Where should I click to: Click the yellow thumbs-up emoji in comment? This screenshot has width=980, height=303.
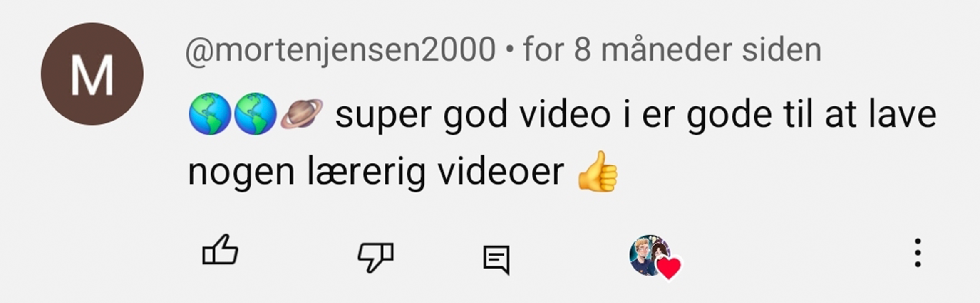(598, 171)
